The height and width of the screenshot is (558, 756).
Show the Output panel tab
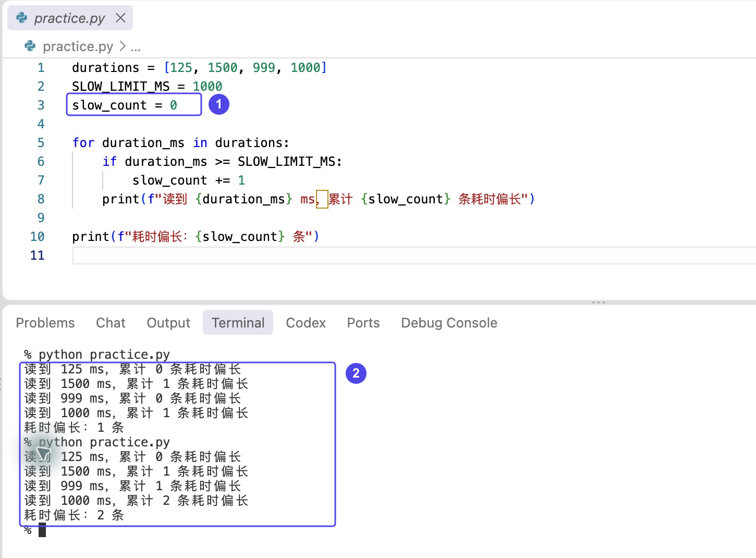point(168,323)
